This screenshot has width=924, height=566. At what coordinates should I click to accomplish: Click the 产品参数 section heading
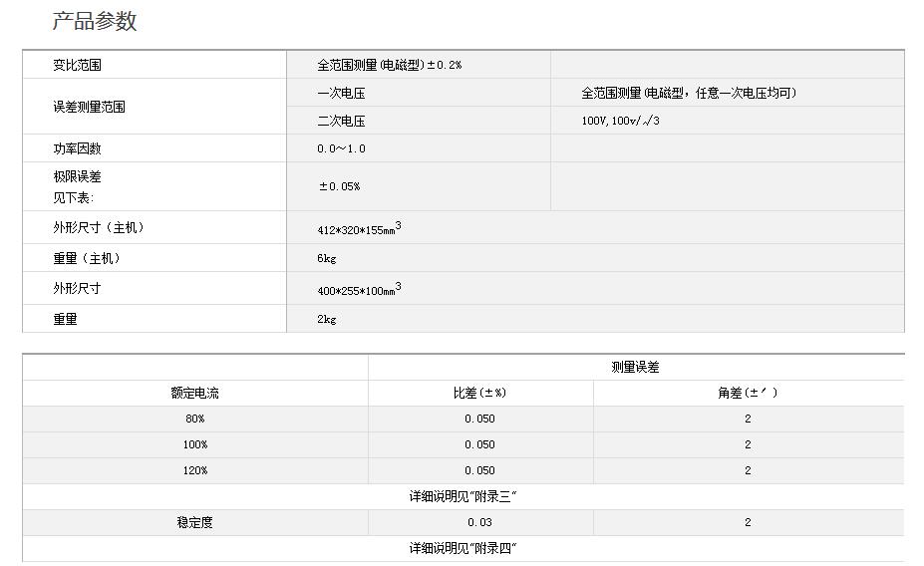(95, 22)
